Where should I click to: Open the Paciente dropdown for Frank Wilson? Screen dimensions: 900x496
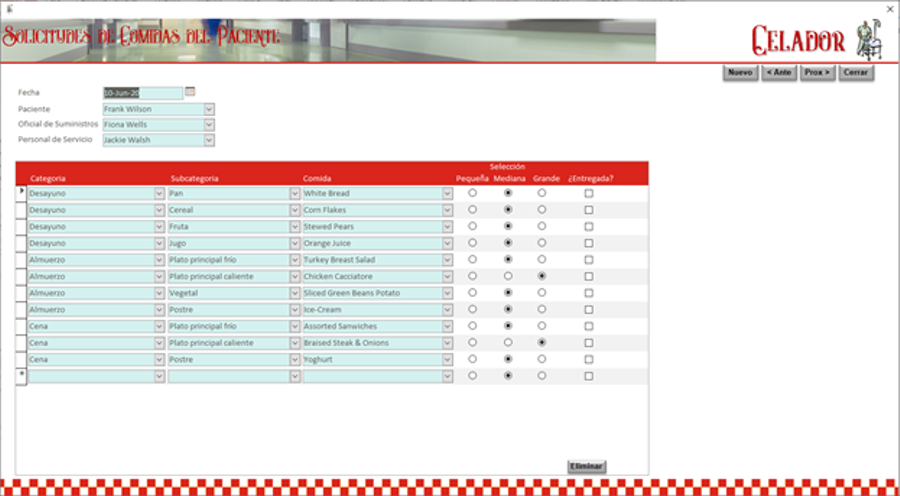pyautogui.click(x=209, y=109)
